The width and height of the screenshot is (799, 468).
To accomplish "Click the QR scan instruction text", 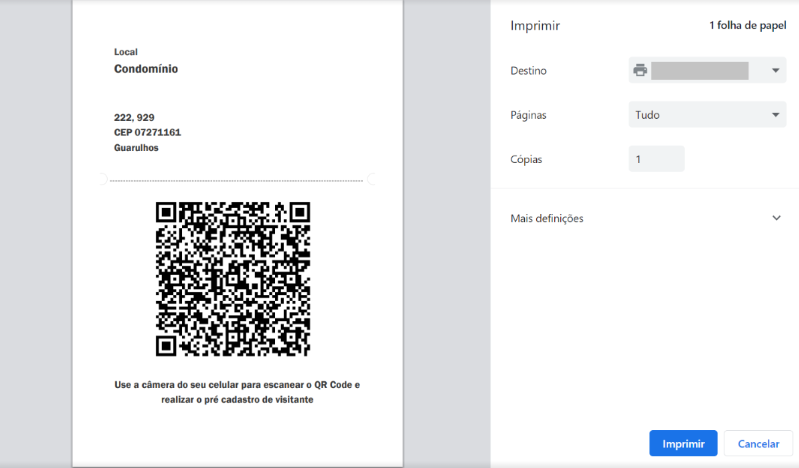I will pyautogui.click(x=237, y=392).
